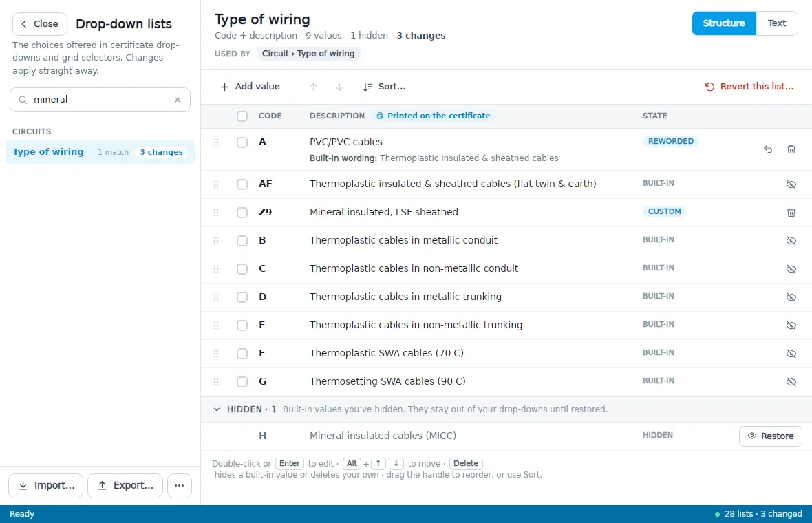Viewport: 812px width, 523px height.
Task: Hide value G Thermosetting SWA cables
Action: (791, 382)
